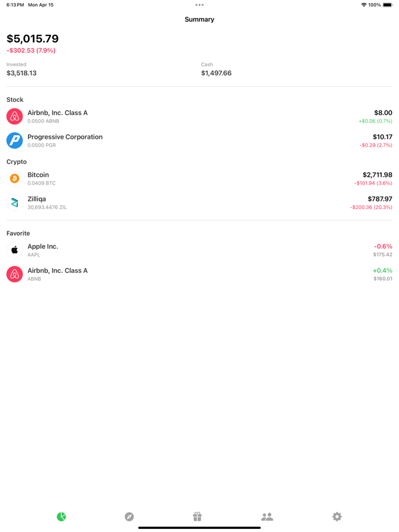Open the friends people tab
The image size is (399, 532).
click(267, 516)
